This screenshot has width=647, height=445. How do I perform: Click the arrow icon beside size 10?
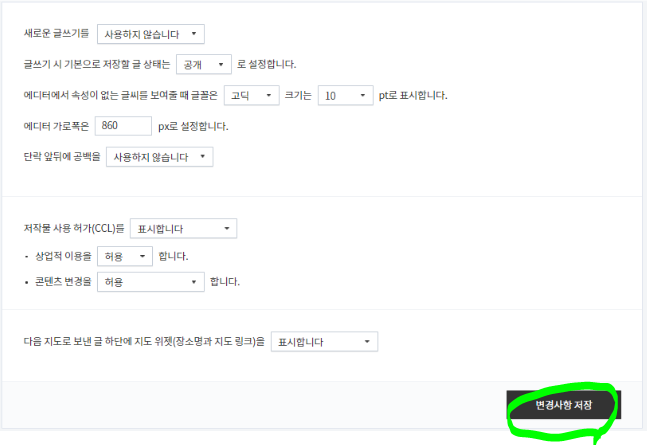(x=363, y=95)
